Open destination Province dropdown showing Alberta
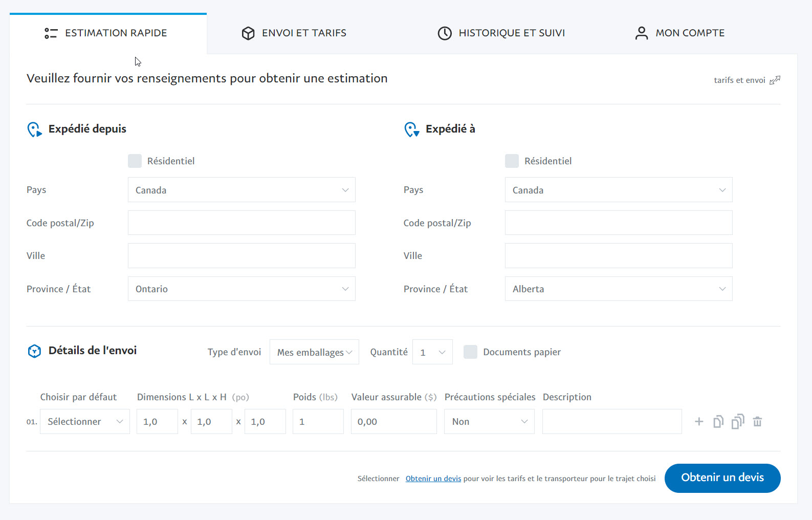This screenshot has width=812, height=520. pyautogui.click(x=619, y=289)
